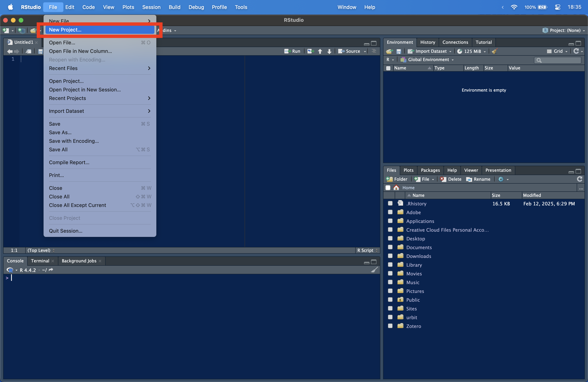The width and height of the screenshot is (588, 382).
Task: Click the load workspace icon in Environment
Action: point(390,51)
